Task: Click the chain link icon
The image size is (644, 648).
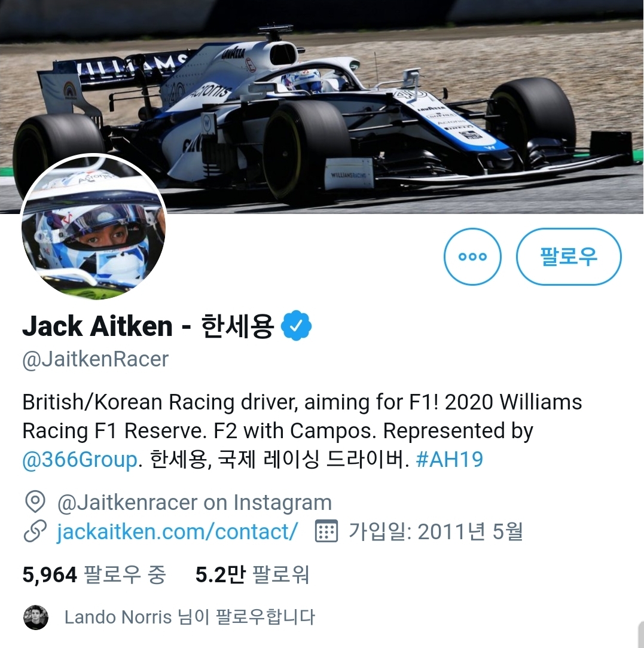Action: click(35, 531)
